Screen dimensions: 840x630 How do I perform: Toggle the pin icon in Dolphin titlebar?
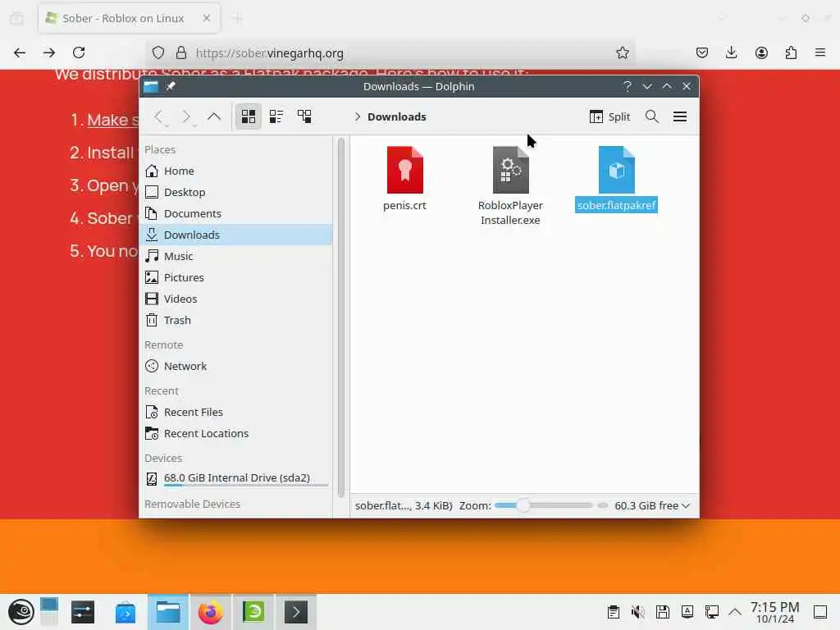click(x=171, y=86)
